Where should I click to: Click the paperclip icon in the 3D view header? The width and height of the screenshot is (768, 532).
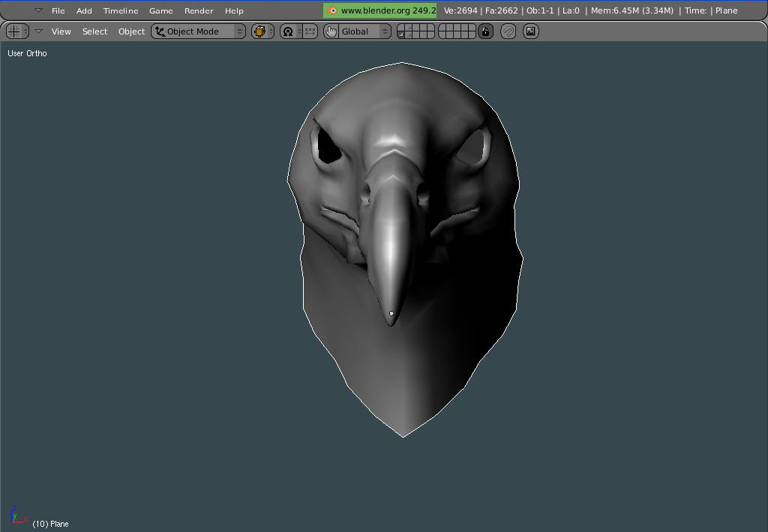click(508, 31)
